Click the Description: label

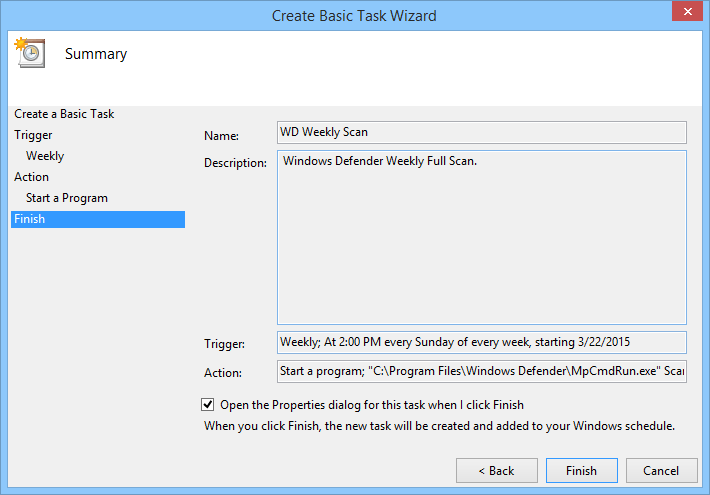click(x=235, y=163)
